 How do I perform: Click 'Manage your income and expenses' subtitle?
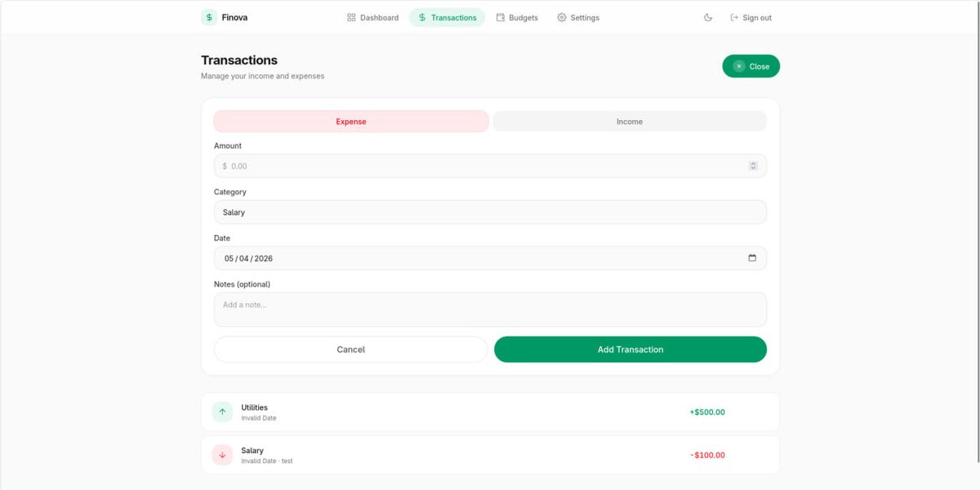262,76
